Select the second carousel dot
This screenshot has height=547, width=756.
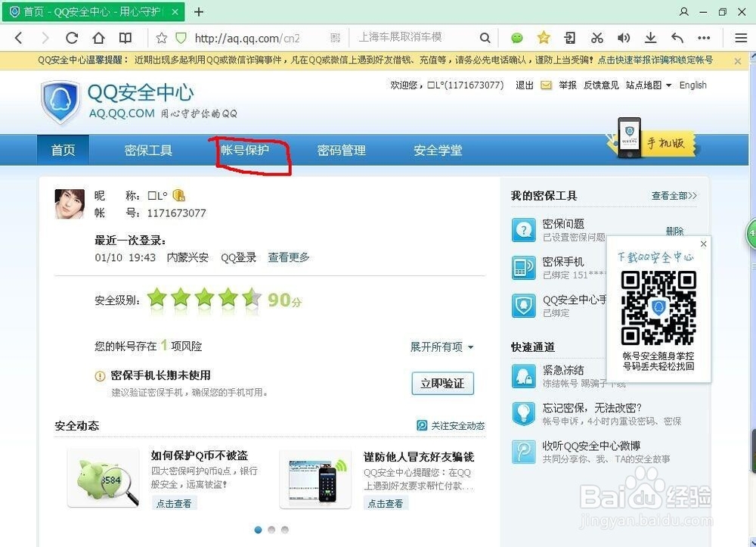[x=271, y=530]
